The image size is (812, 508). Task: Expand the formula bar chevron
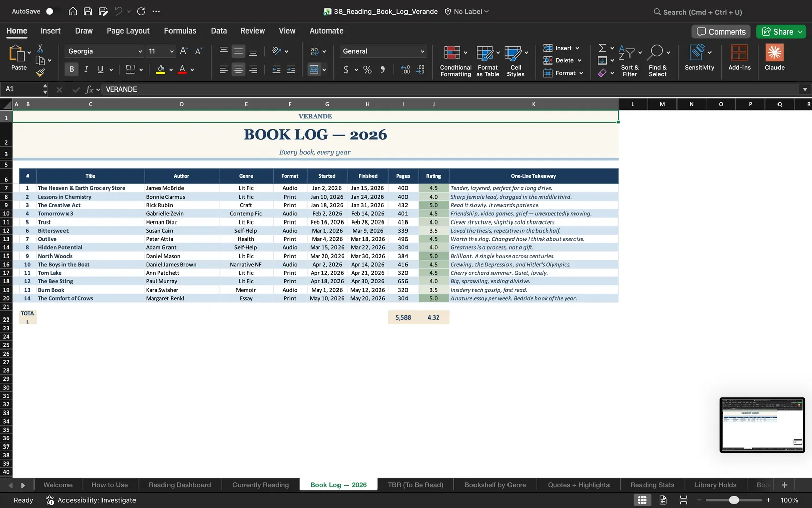coord(805,89)
